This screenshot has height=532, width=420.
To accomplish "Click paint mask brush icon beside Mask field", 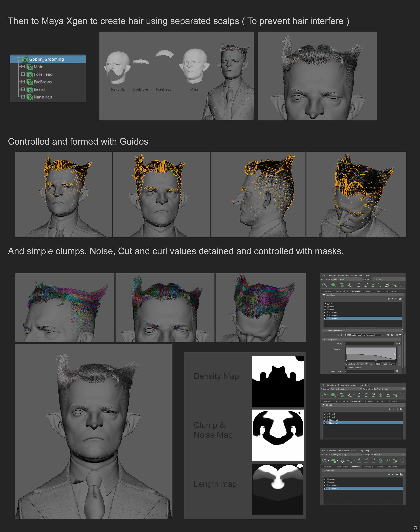I will click(383, 335).
